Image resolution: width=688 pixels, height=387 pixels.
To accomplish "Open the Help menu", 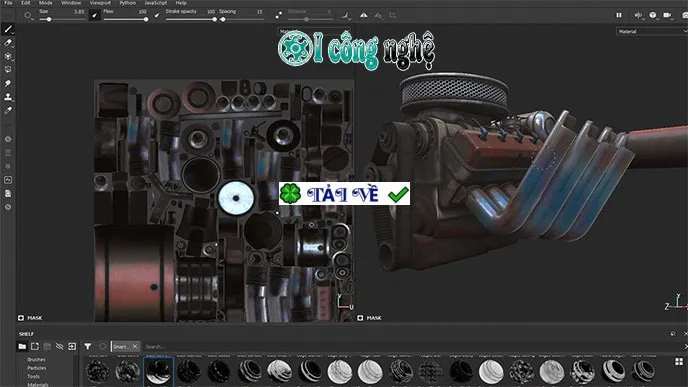I will click(x=181, y=3).
